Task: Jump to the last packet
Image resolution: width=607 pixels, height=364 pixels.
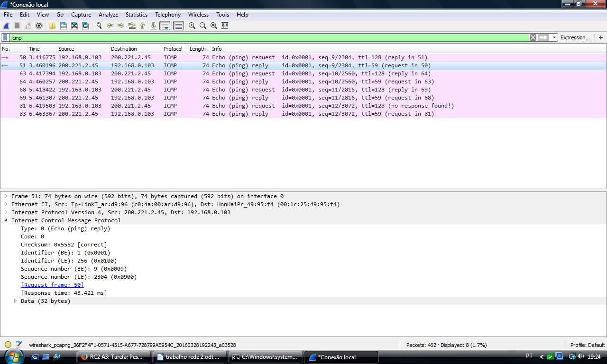Action: (154, 26)
